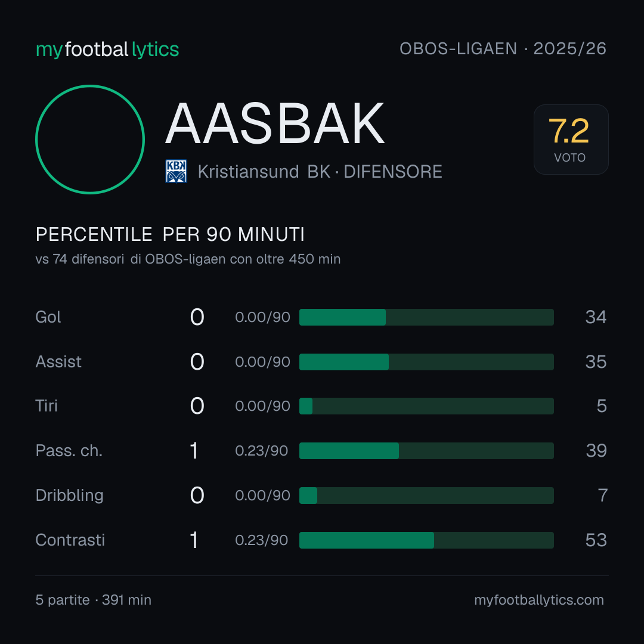Click the Tiri percentile bar
Viewport: 644px width, 644px height.
coord(426,406)
